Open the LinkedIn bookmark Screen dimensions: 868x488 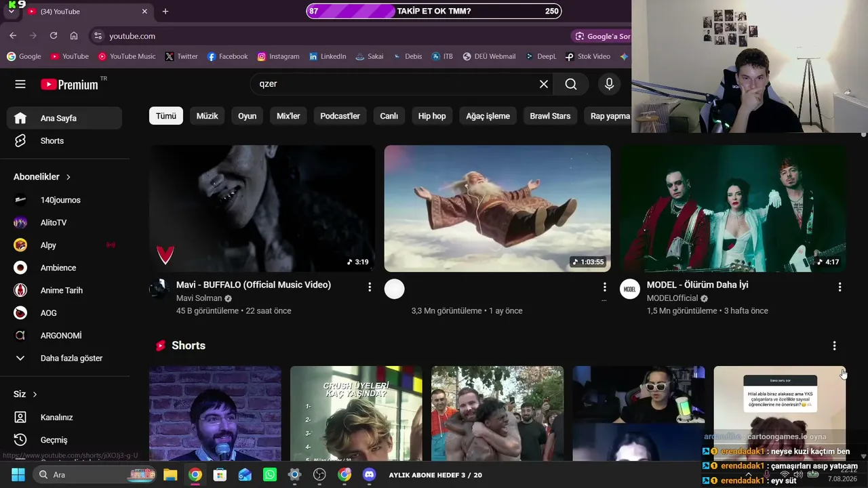(x=327, y=56)
